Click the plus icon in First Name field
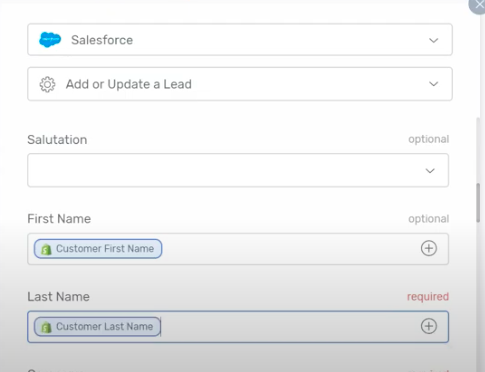485x372 pixels. 429,248
